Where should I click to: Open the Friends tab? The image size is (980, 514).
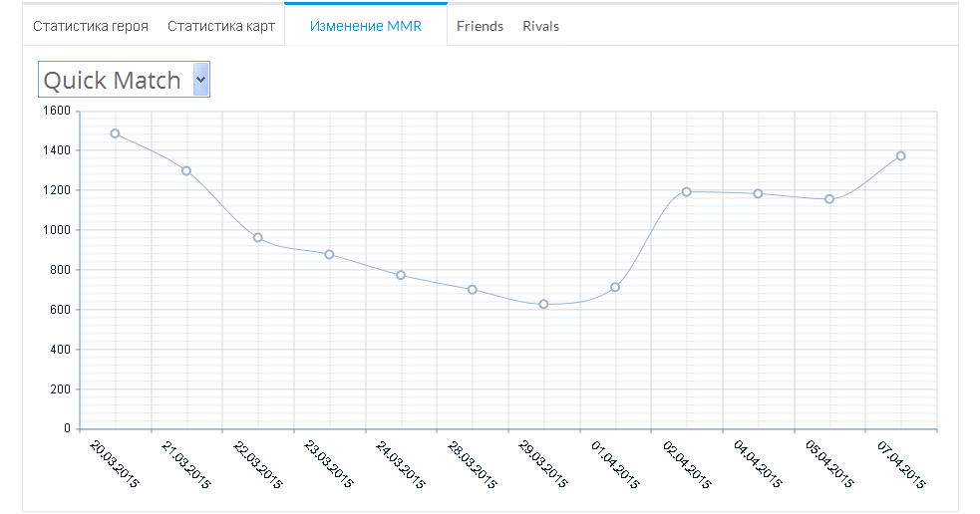pos(480,26)
